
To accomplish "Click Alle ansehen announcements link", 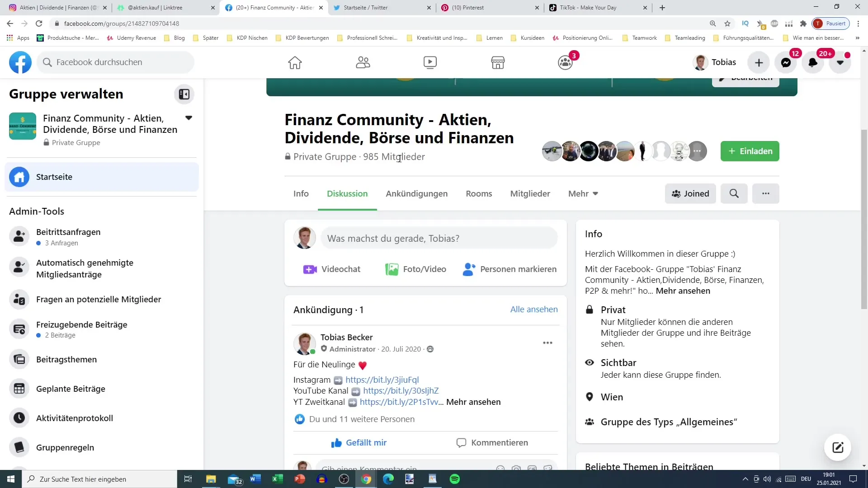I will click(534, 309).
